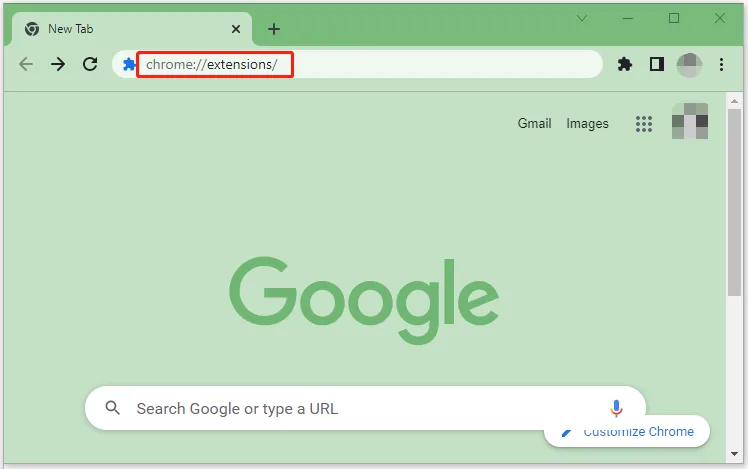Click the magnifier icon in search box
This screenshot has width=748, height=469.
point(113,408)
